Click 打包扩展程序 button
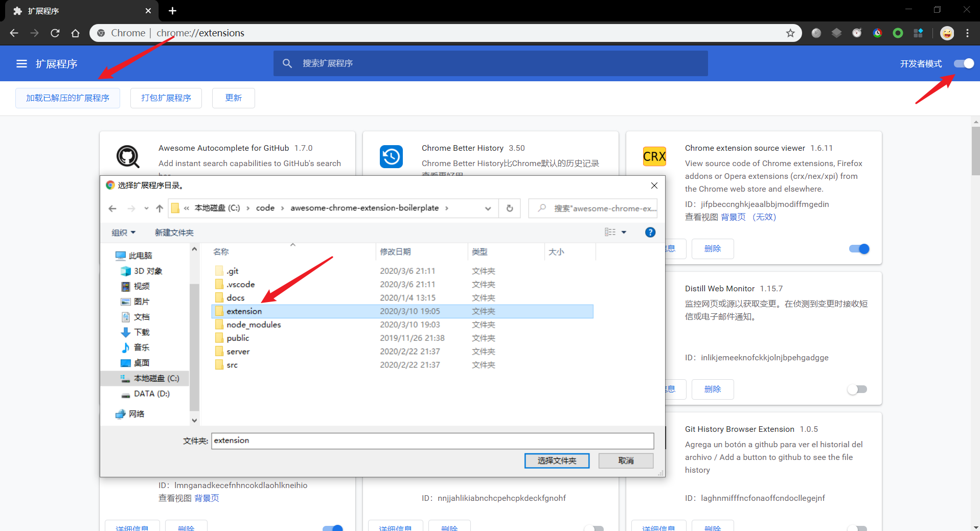The width and height of the screenshot is (980, 531). (x=166, y=98)
